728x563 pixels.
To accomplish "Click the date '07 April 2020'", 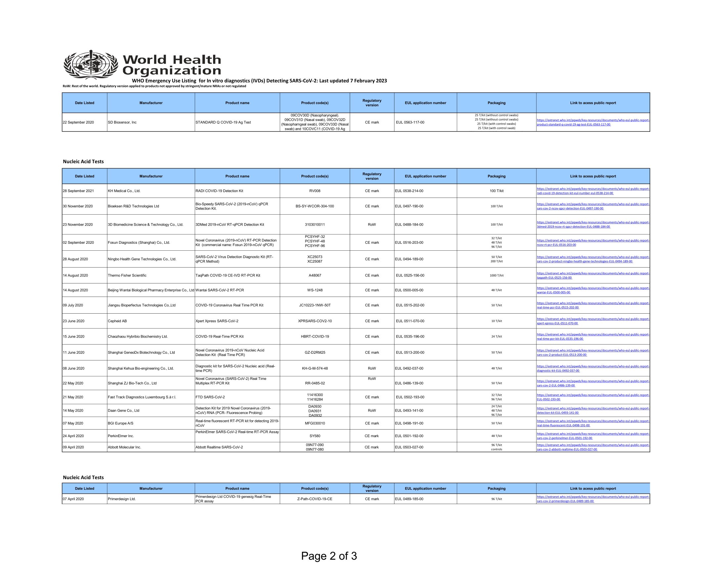I will point(73,499).
